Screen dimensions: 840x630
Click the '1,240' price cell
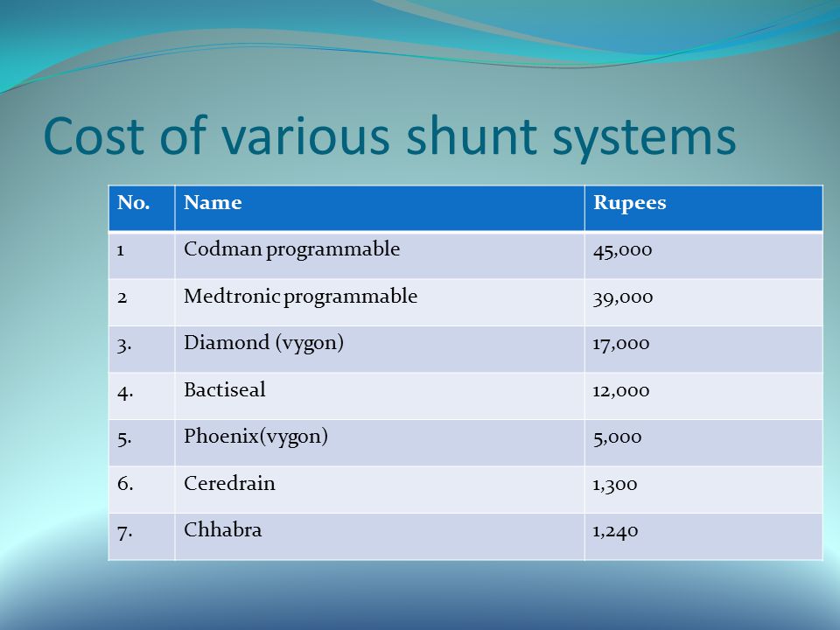(703, 536)
